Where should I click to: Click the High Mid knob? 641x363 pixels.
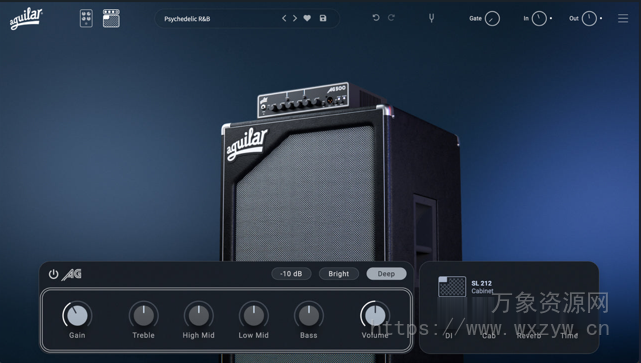[199, 315]
